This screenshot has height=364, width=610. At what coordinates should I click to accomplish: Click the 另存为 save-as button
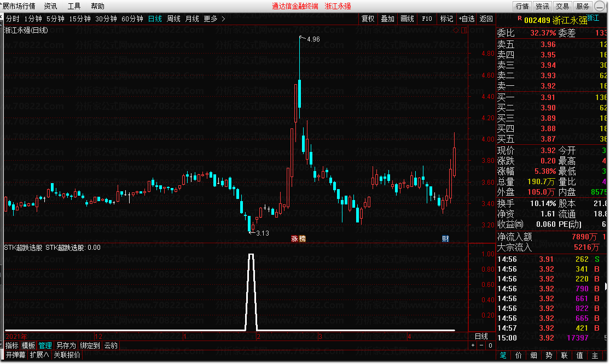click(66, 345)
